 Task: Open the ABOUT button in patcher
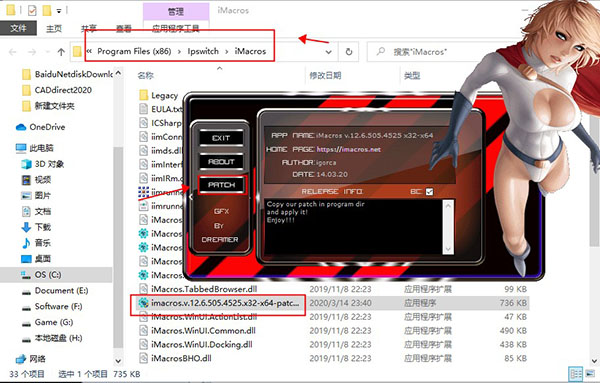click(x=221, y=161)
